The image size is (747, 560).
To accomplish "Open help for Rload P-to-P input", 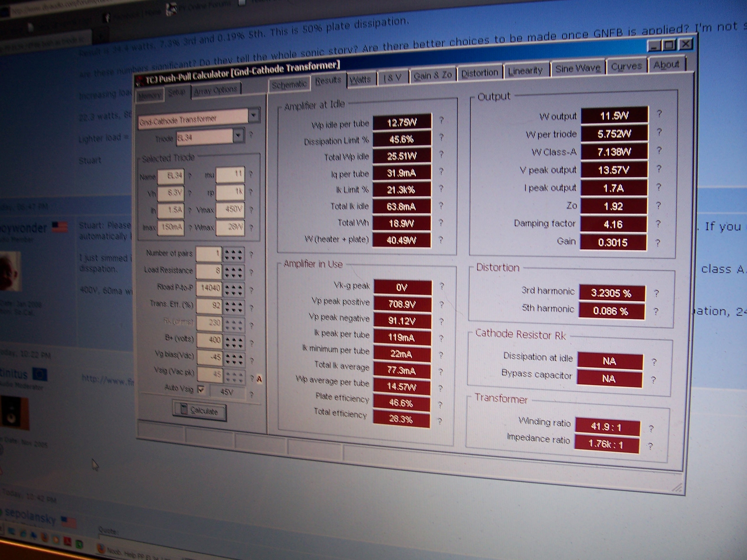I will (252, 290).
